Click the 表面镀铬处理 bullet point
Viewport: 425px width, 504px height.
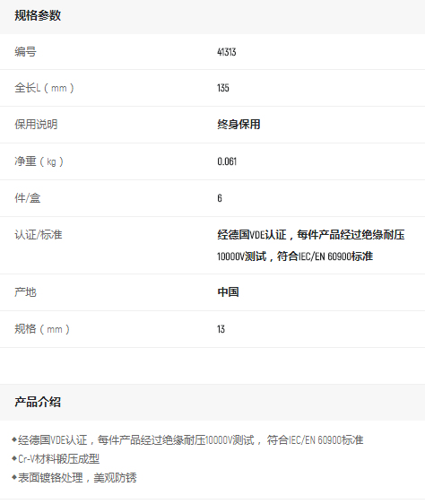(x=74, y=478)
